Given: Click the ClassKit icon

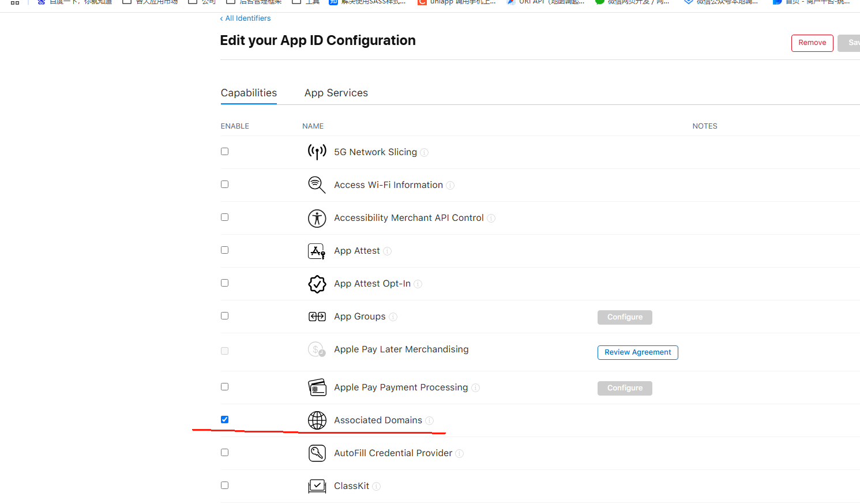Looking at the screenshot, I should click(x=317, y=486).
